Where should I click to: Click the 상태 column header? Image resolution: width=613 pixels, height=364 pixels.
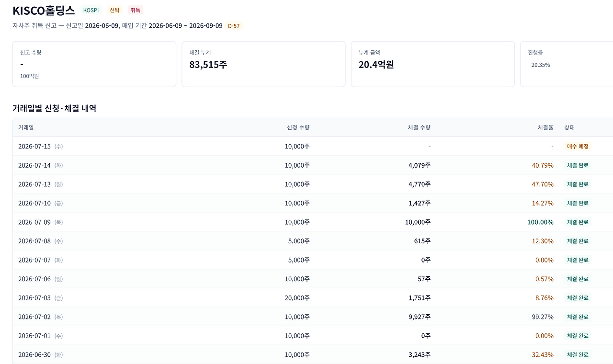pos(569,127)
